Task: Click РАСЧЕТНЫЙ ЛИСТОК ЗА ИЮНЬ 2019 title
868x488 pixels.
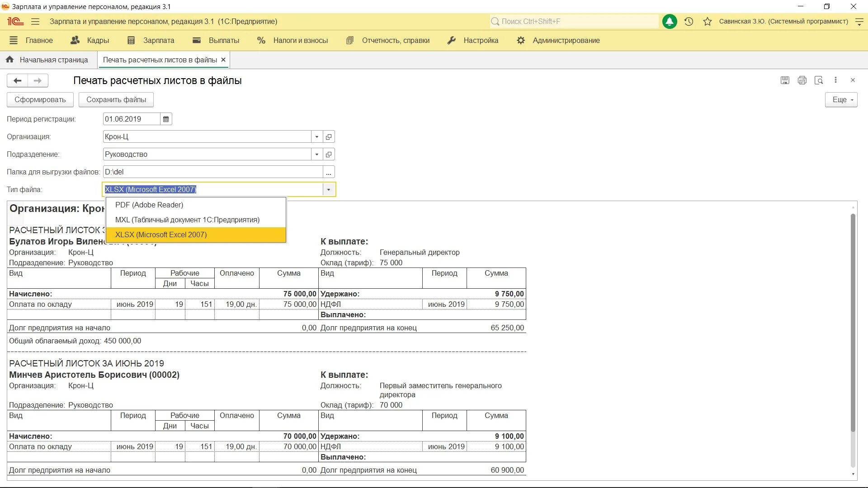Action: pos(86,364)
